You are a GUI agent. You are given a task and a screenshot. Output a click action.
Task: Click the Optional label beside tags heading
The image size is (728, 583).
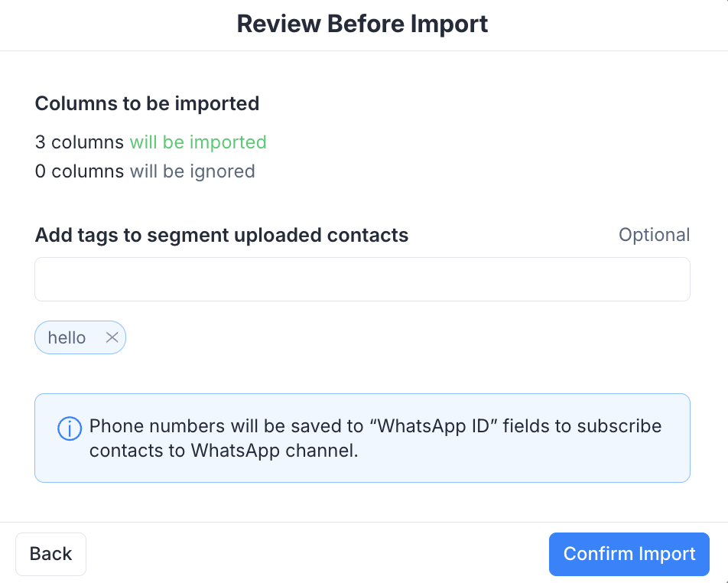pyautogui.click(x=654, y=235)
